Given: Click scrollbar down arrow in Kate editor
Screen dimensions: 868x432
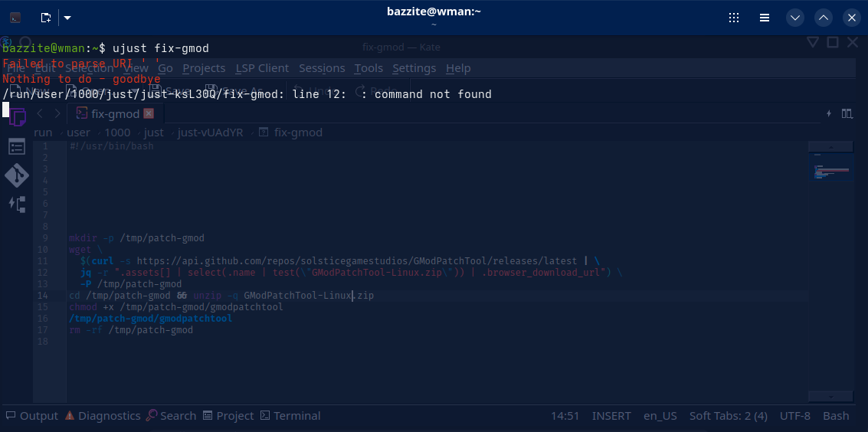Looking at the screenshot, I should 830,397.
